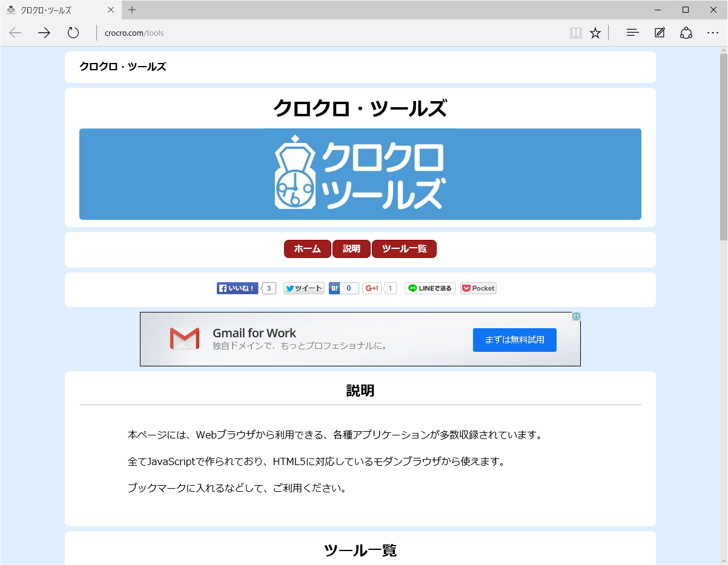Open a new browser tab
728x565 pixels.
tap(132, 10)
